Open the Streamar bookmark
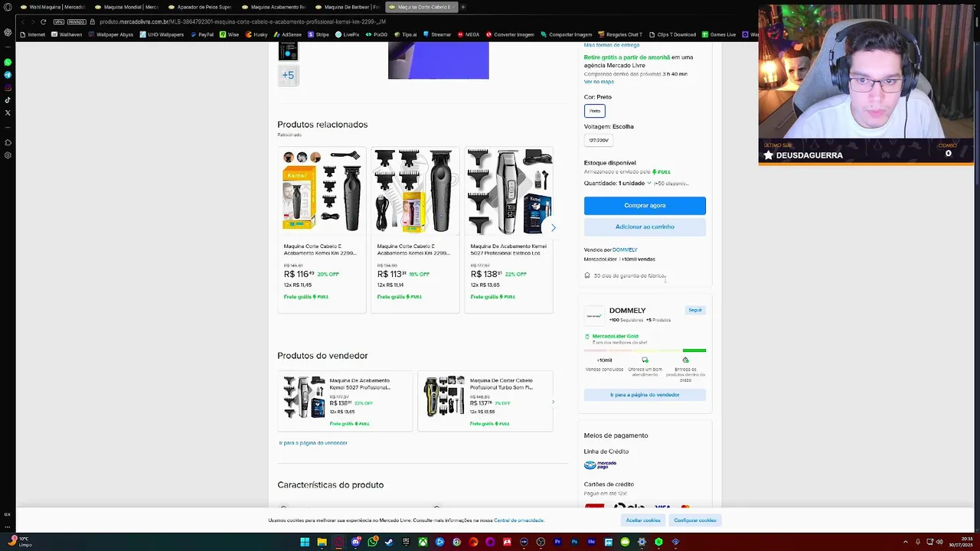980x551 pixels. [437, 34]
